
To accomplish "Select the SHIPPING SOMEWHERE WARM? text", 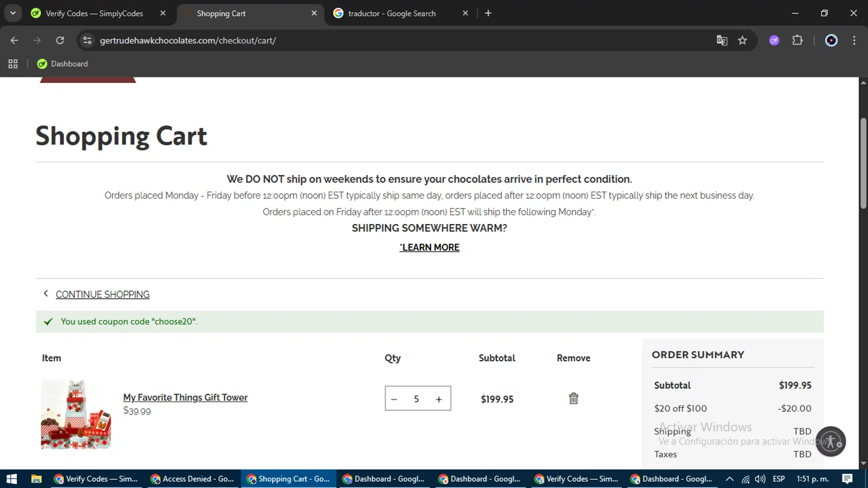I will pos(429,228).
